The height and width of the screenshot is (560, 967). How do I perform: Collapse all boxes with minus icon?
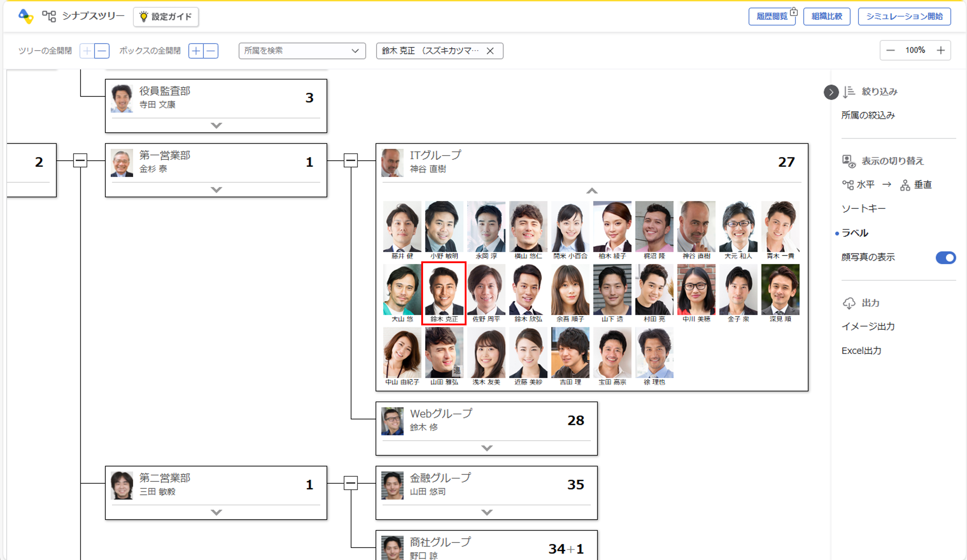[x=211, y=51]
